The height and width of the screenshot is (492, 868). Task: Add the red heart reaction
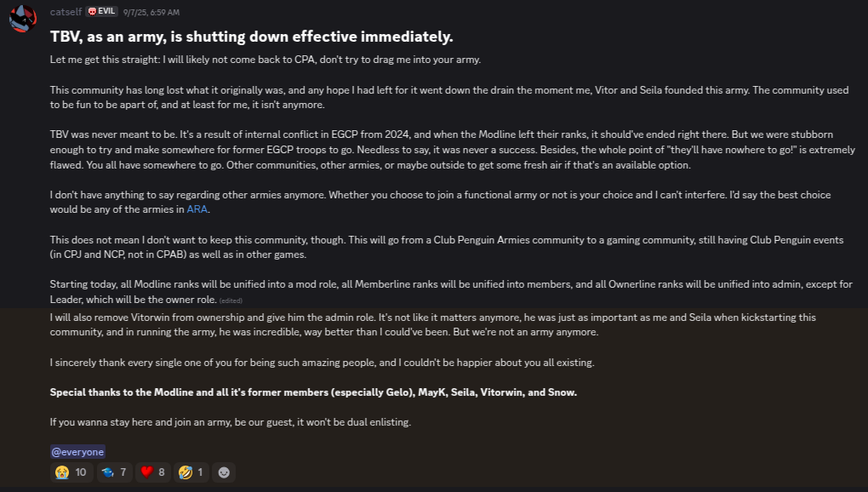[x=153, y=472]
